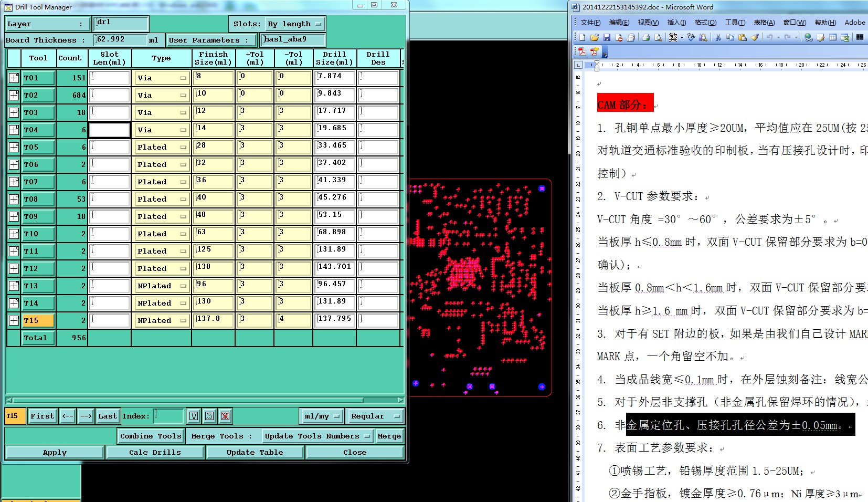Expand the T01 tool row
The image size is (868, 502).
14,78
